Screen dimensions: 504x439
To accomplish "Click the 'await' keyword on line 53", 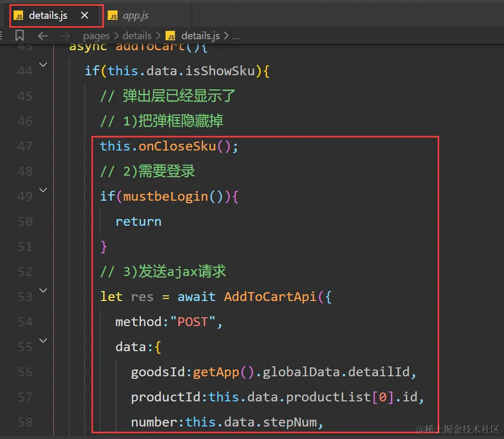I will click(x=196, y=297).
